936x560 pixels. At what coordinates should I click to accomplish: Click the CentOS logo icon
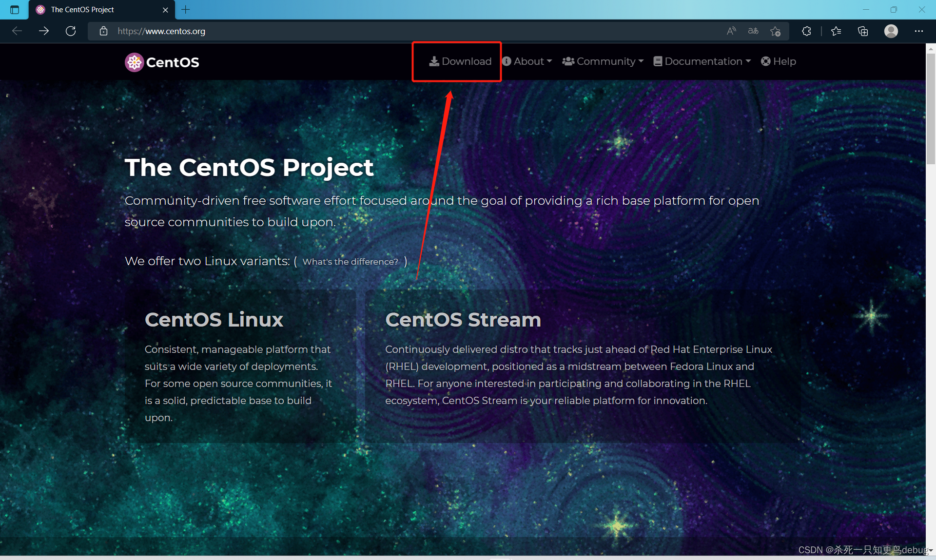(133, 61)
